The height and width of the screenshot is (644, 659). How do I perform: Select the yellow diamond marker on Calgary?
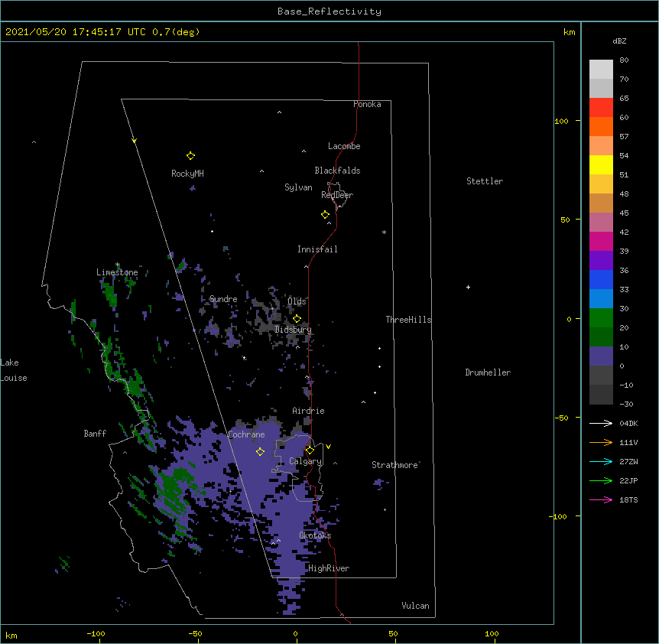pos(310,450)
